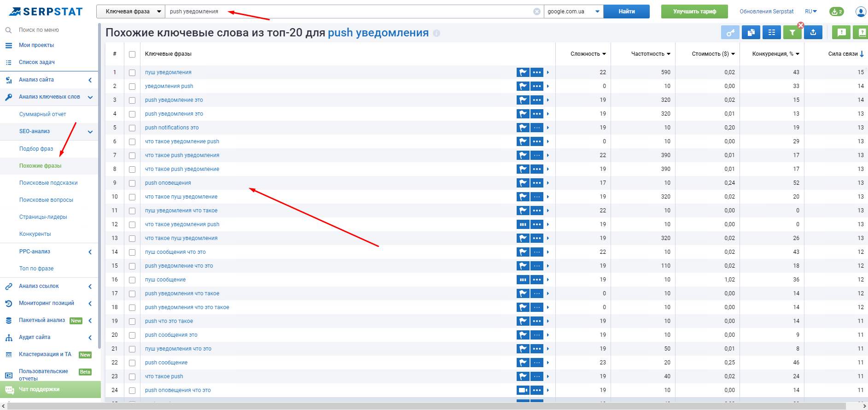Screen dimensions: 868x410
Task: Open the copy documents icon button
Action: [x=751, y=32]
